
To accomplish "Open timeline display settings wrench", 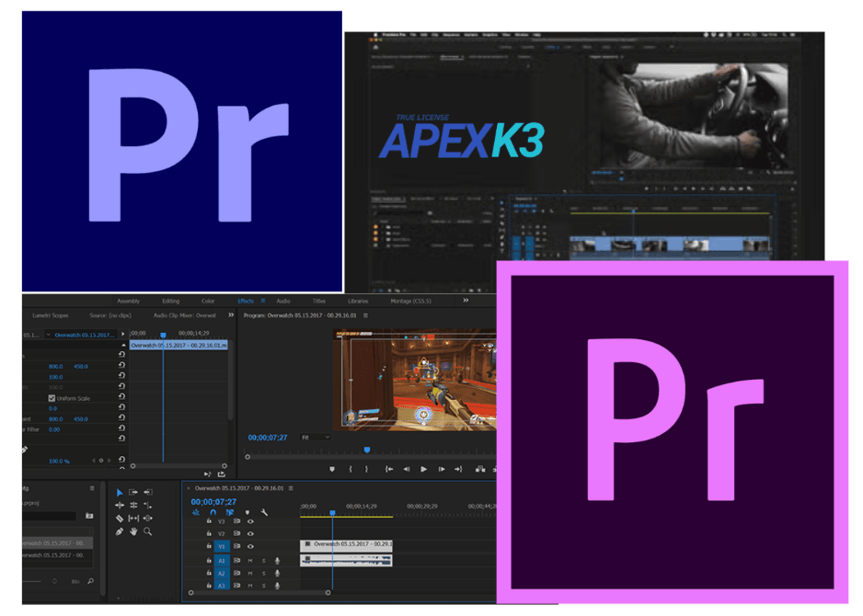I will click(264, 513).
